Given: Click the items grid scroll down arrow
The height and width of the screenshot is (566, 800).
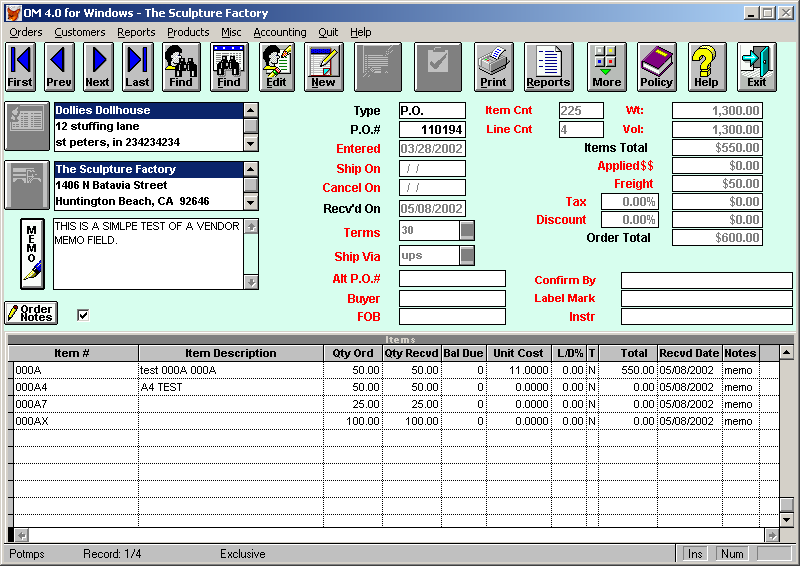Looking at the screenshot, I should pos(786,520).
